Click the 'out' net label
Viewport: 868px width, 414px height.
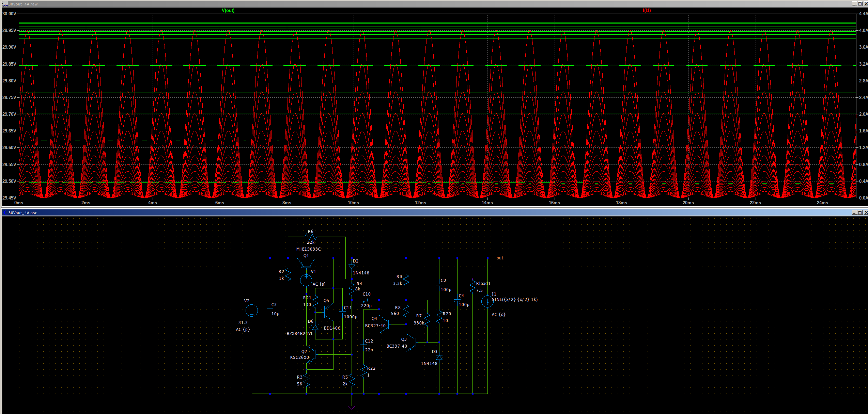pos(500,258)
